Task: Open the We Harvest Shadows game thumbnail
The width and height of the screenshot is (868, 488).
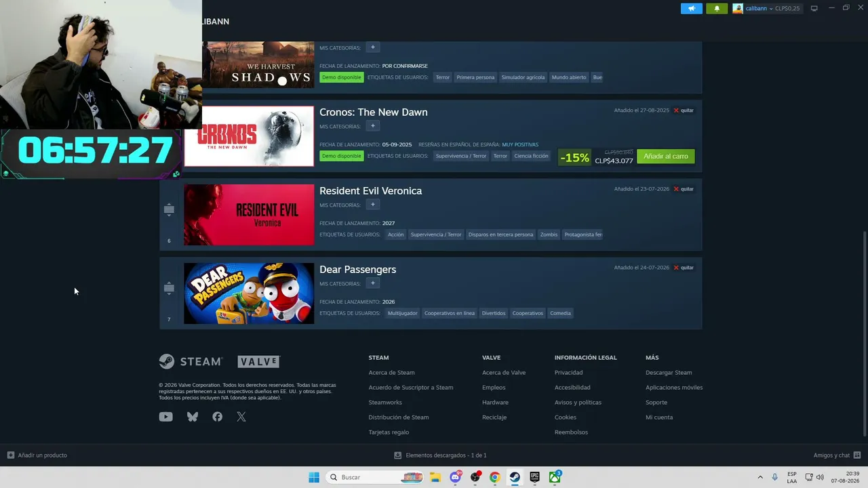Action: [x=258, y=64]
